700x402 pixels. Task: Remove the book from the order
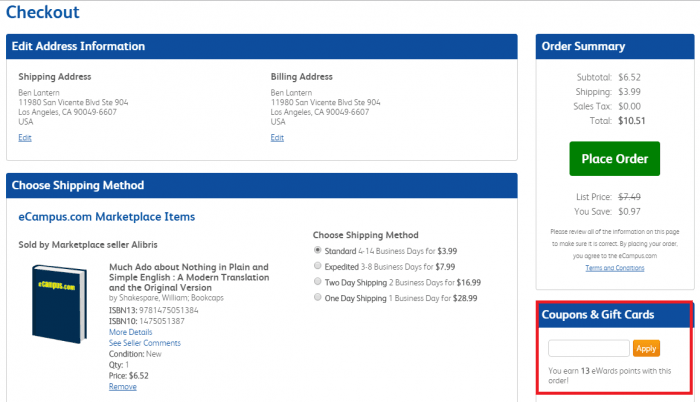(x=122, y=387)
